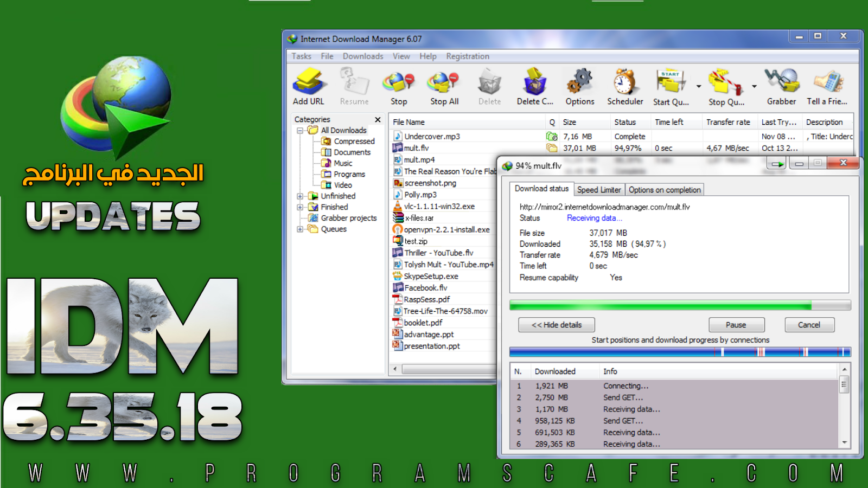Viewport: 868px width, 488px height.
Task: Select Undercover.mp3 file row
Action: [x=621, y=136]
